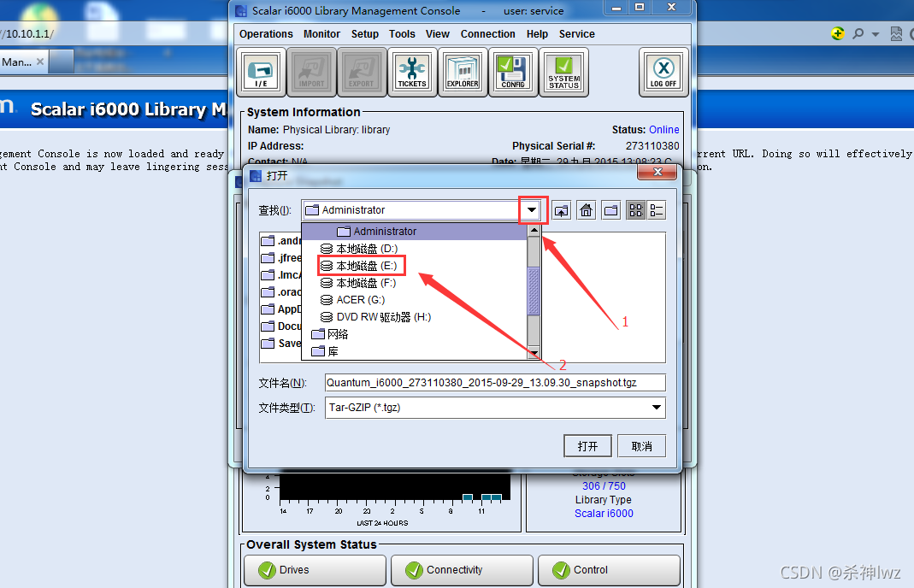The width and height of the screenshot is (914, 588).
Task: Click the IMPORT toolbar icon
Action: 312,73
